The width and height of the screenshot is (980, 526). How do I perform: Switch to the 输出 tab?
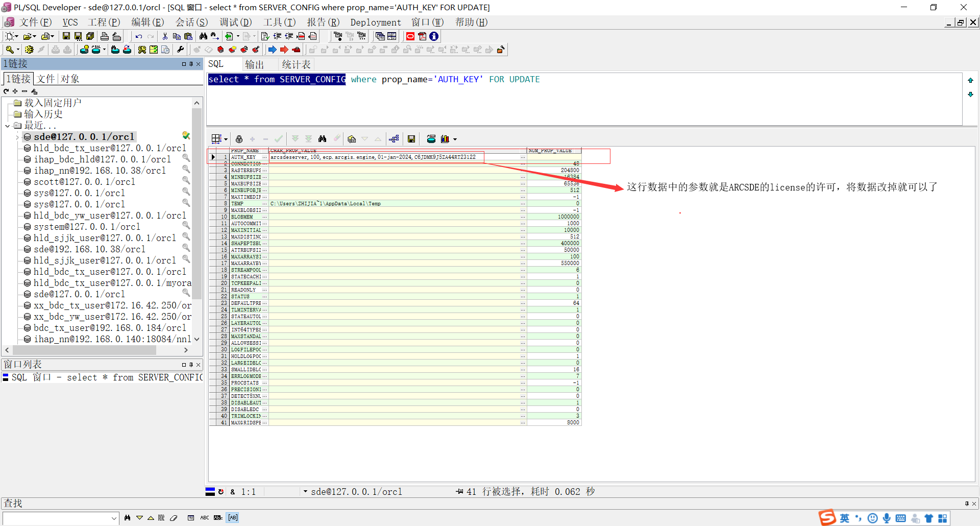[254, 64]
